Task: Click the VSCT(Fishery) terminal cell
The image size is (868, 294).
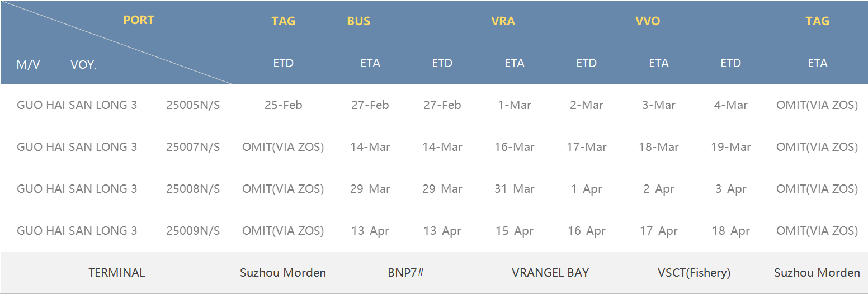Action: [694, 273]
